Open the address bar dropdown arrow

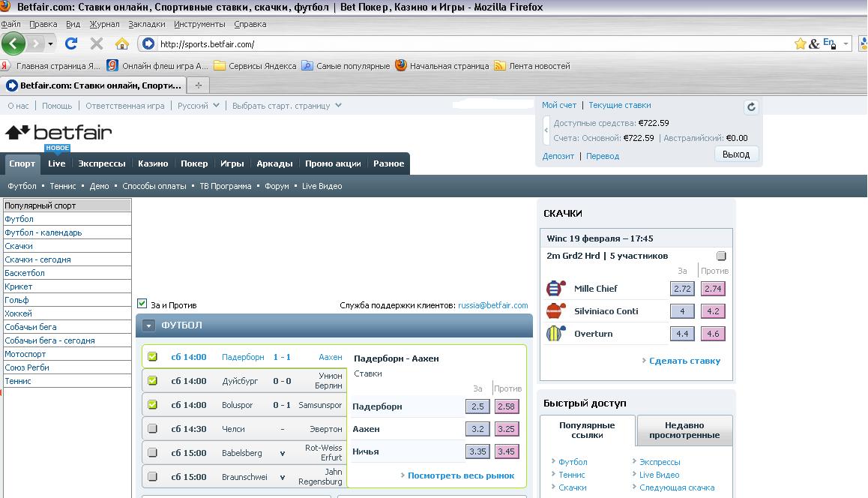(846, 43)
